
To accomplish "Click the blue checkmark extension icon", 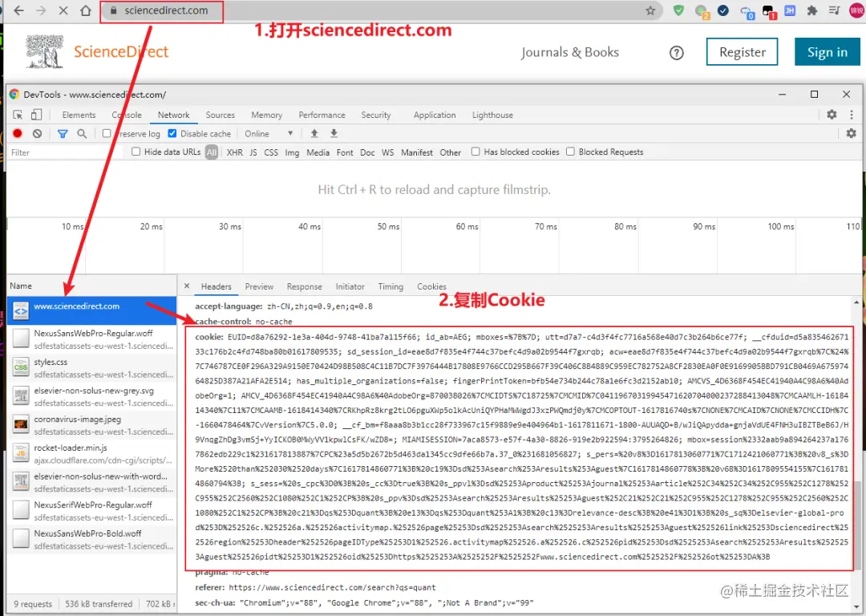I will click(x=723, y=10).
